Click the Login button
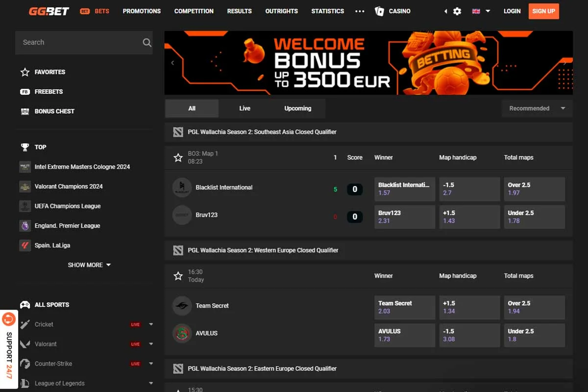 [512, 11]
